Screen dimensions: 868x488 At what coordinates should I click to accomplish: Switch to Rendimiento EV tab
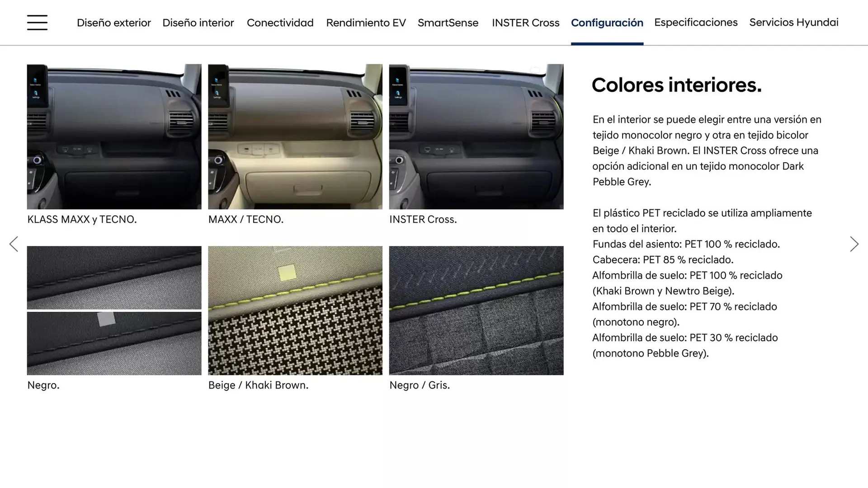[366, 23]
